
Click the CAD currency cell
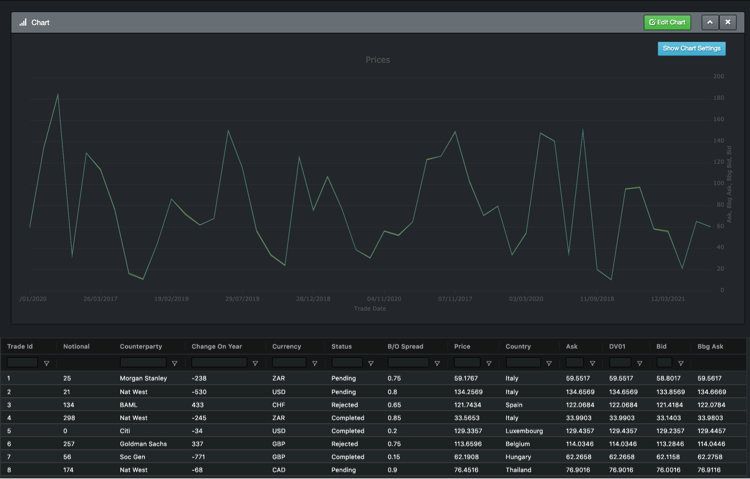coord(279,470)
